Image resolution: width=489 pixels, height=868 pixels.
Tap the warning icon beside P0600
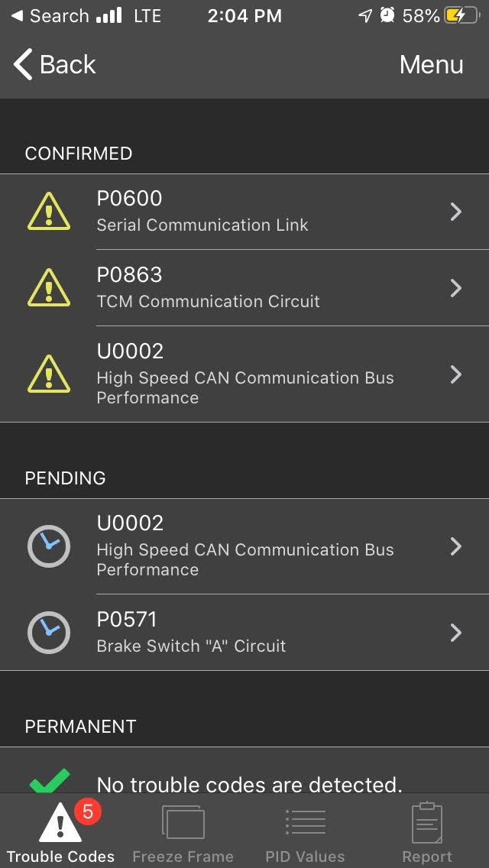[49, 212]
